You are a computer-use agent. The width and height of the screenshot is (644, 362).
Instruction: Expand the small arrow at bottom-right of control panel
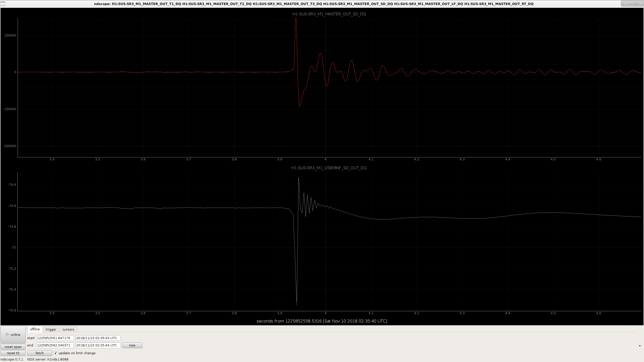pyautogui.click(x=640, y=346)
